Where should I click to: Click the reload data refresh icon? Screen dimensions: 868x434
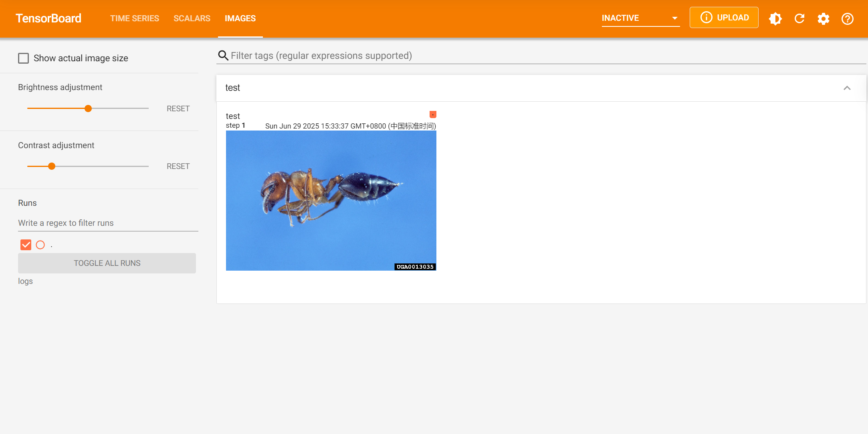click(799, 18)
